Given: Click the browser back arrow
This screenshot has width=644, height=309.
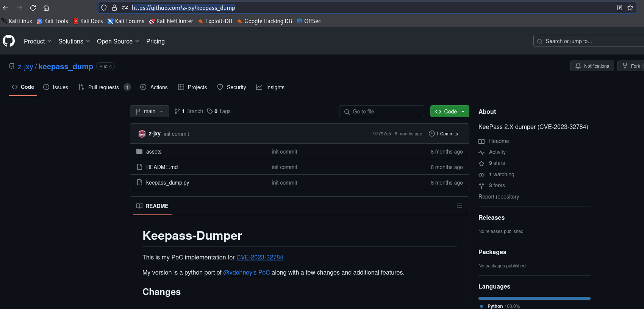Looking at the screenshot, I should pos(6,8).
